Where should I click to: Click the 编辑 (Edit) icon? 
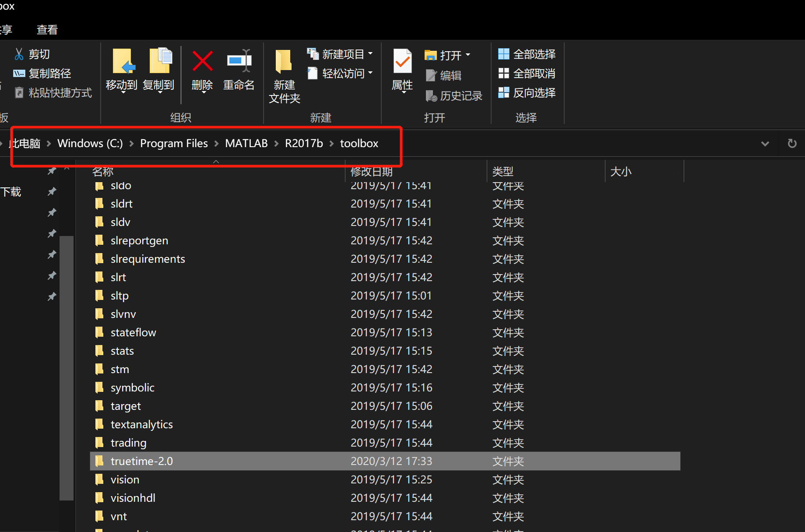(431, 75)
